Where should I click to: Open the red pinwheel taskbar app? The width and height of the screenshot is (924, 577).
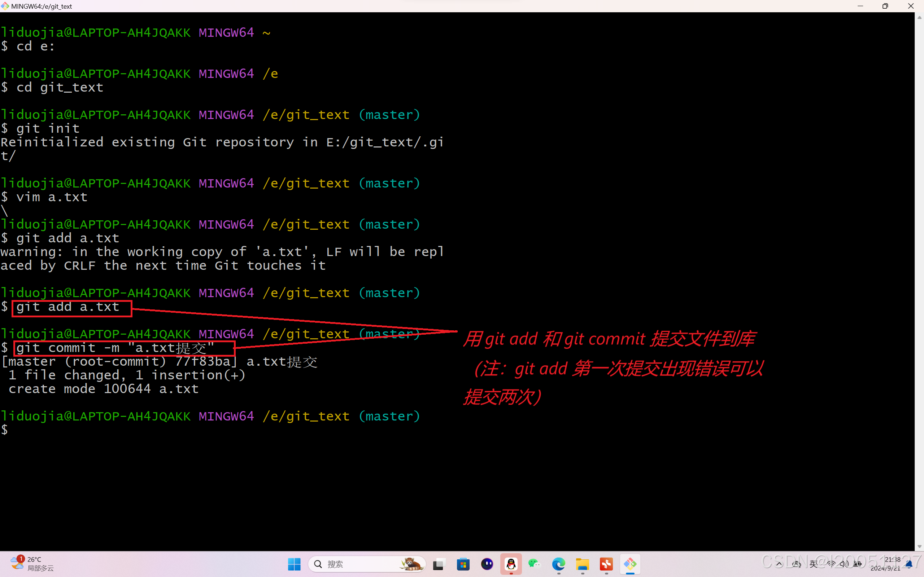[x=606, y=564]
